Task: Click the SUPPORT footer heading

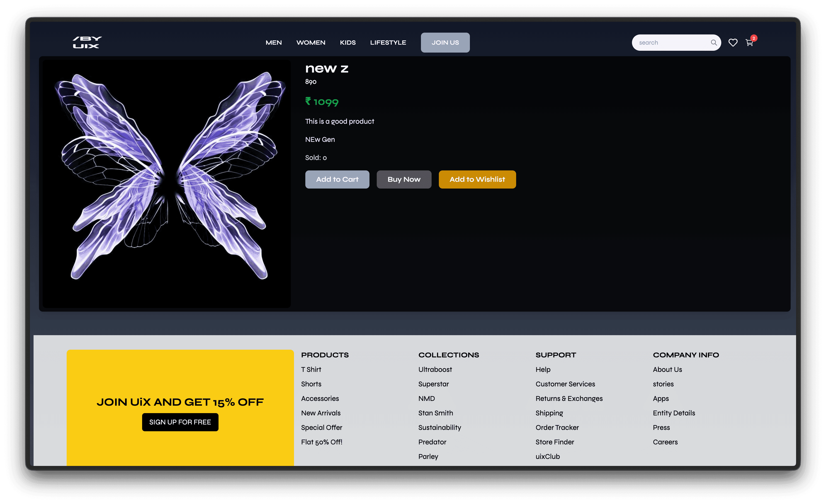Action: 556,355
